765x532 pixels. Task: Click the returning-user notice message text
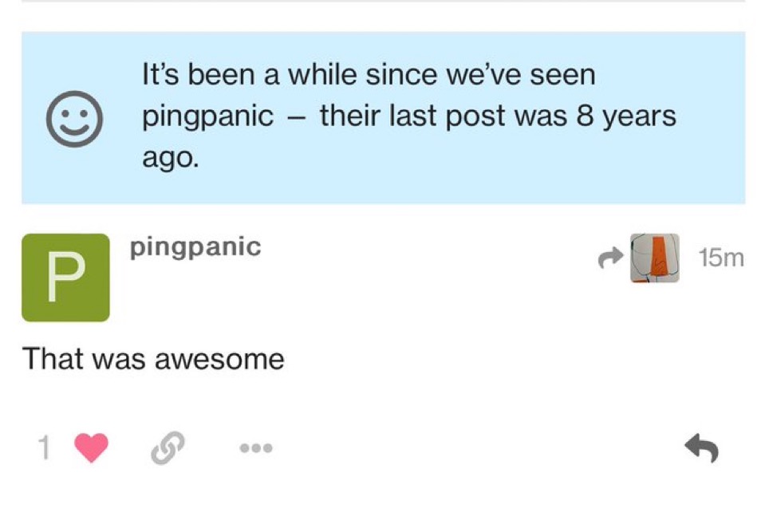(x=409, y=117)
